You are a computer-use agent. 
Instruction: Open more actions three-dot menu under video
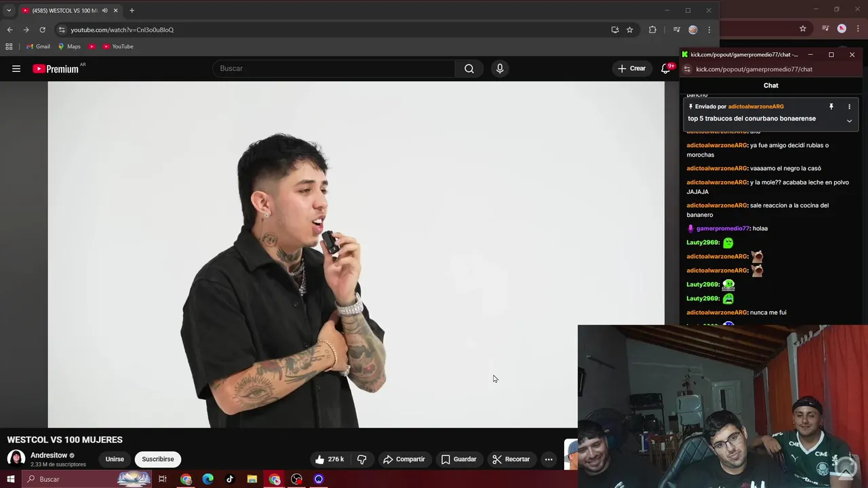549,460
